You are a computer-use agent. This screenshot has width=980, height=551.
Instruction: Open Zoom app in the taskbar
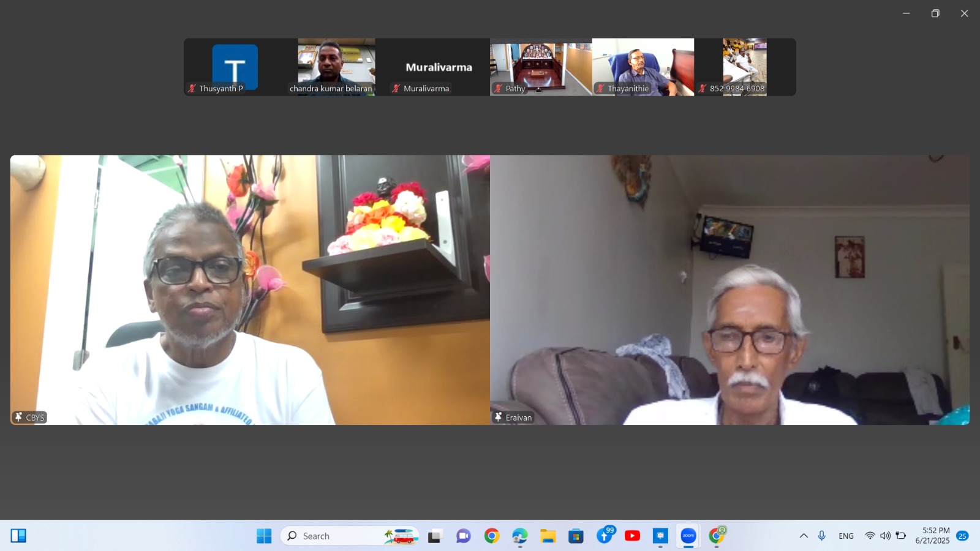(x=688, y=536)
